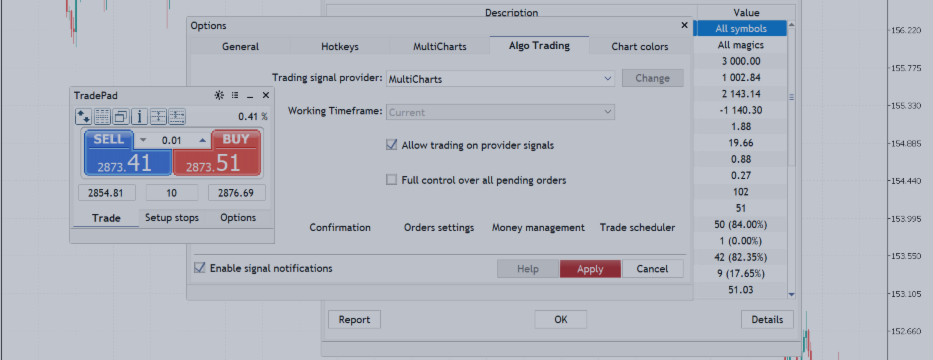Screen dimensions: 933x360
Task: Click the Change button
Action: 652,78
